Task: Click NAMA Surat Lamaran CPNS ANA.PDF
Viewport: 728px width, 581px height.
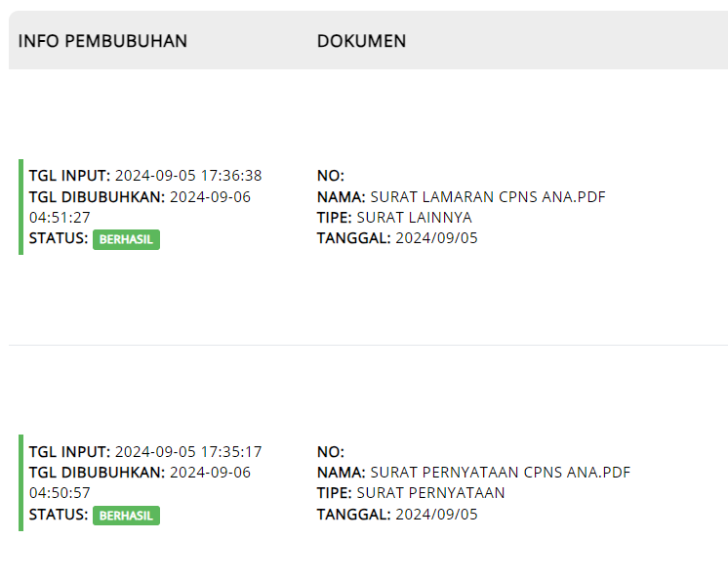Action: (x=461, y=197)
